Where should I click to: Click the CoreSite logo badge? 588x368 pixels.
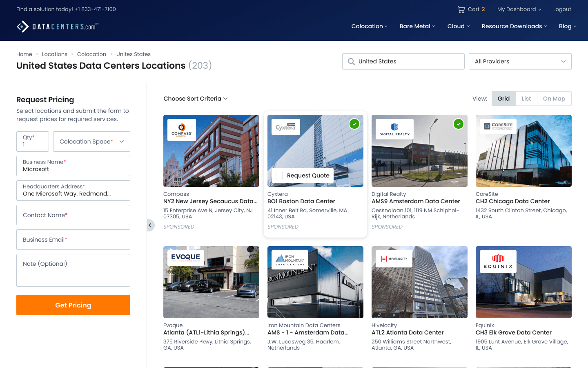[x=498, y=127]
